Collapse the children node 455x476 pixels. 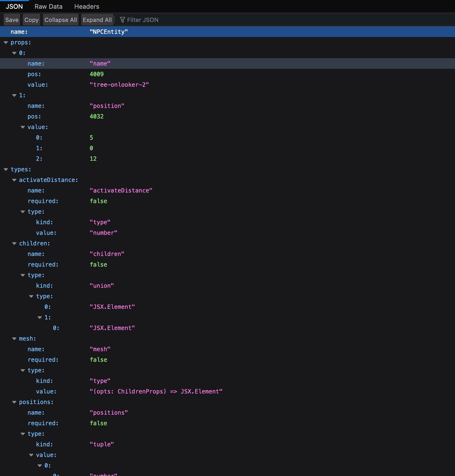coord(14,243)
